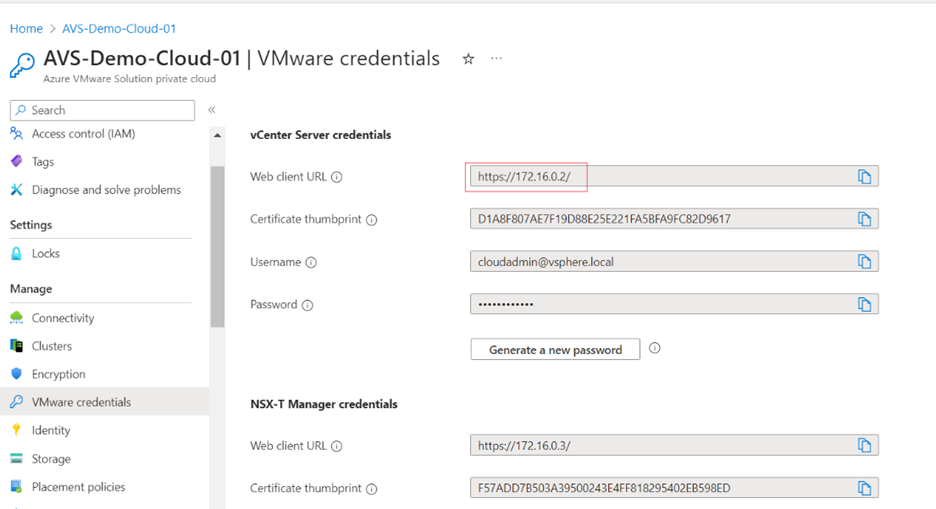The width and height of the screenshot is (936, 509).
Task: Click the cloudadmin@vsphere.local username field
Action: (x=674, y=261)
